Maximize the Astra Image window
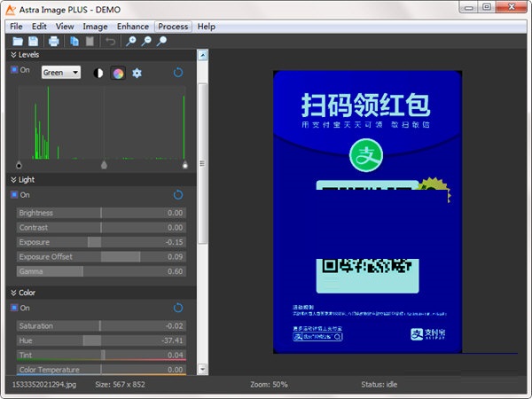 (x=487, y=7)
